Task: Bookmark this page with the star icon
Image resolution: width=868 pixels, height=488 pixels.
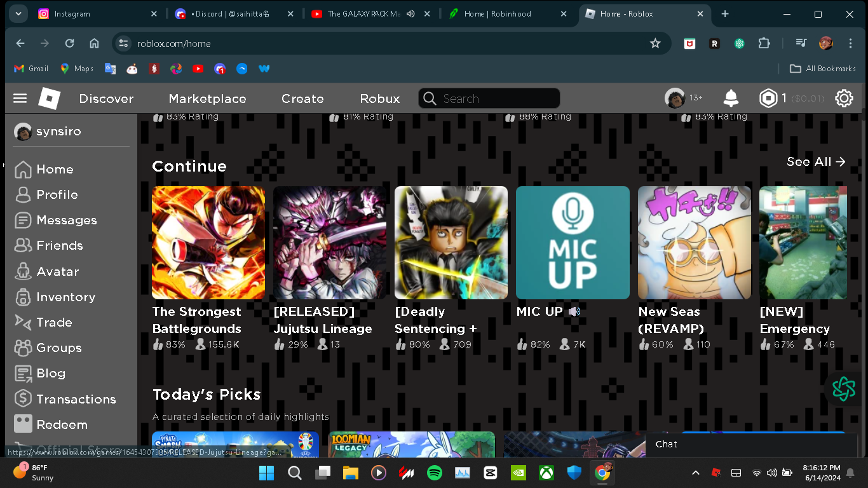Action: coord(655,43)
